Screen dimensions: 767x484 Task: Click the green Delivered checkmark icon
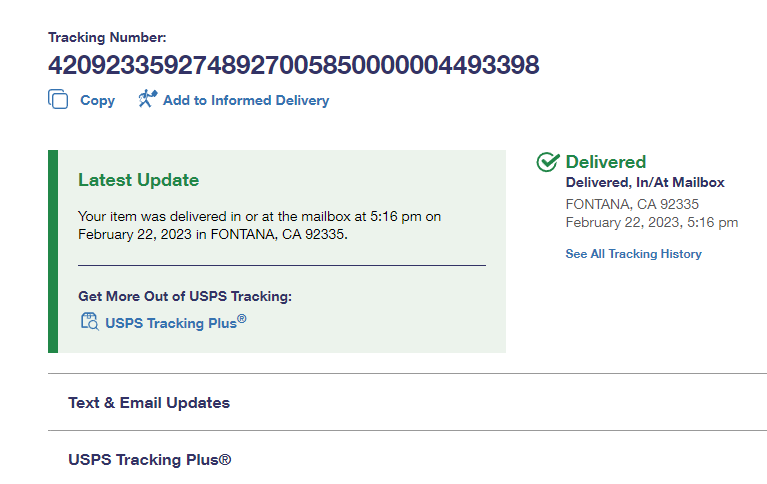[547, 162]
